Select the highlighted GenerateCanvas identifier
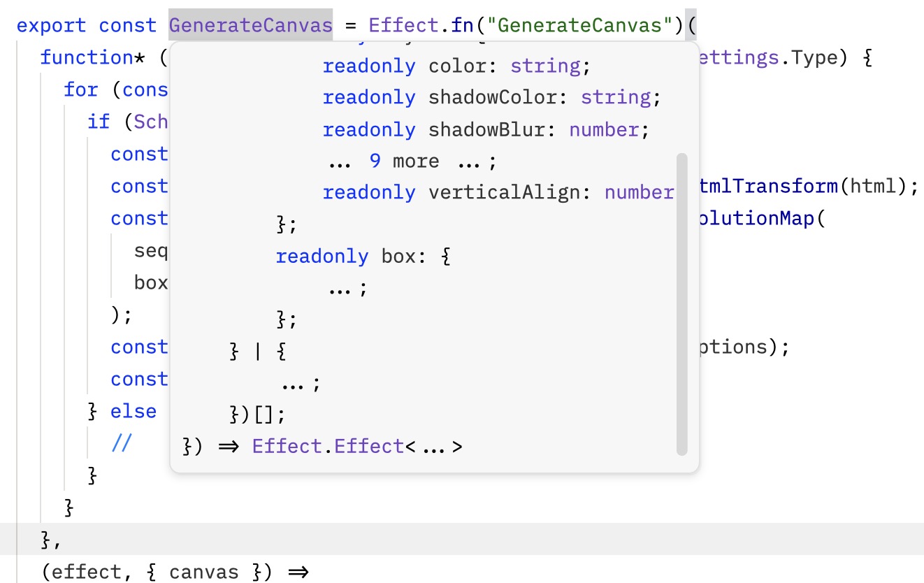Screen dimensions: 924x583 [249, 25]
